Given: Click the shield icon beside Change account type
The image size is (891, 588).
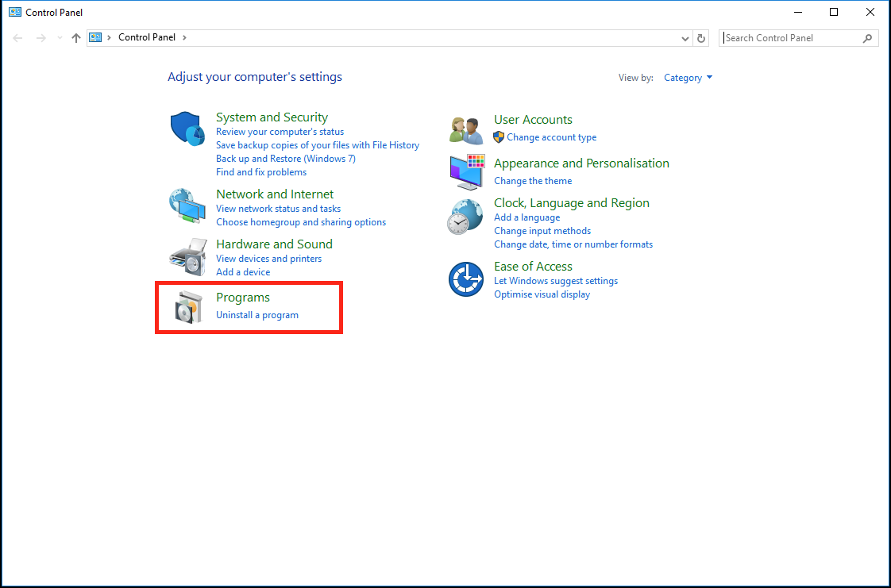Looking at the screenshot, I should pyautogui.click(x=499, y=136).
